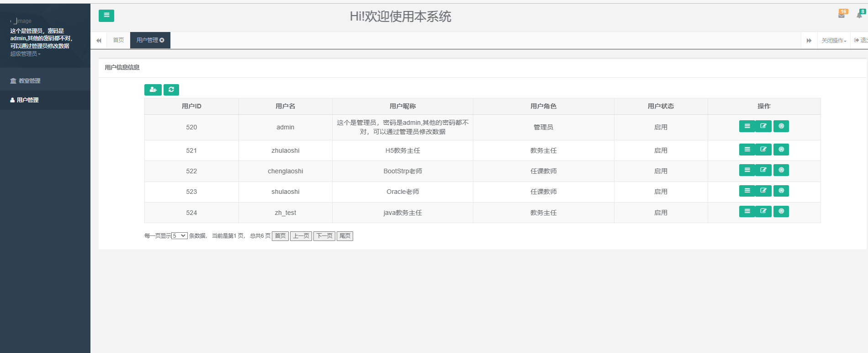Viewport: 868px width, 353px height.
Task: Select the username cell chenglaoshi
Action: coord(286,171)
